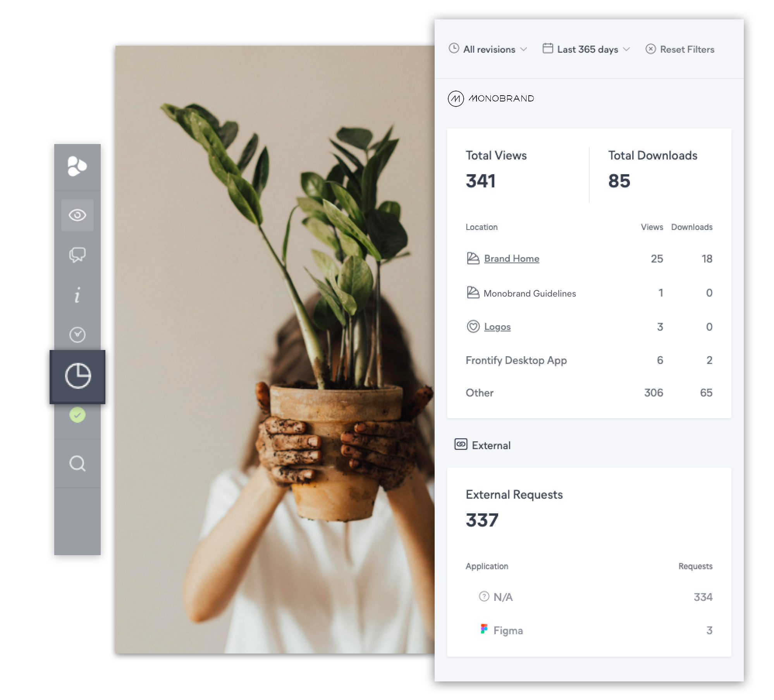The image size is (774, 700).
Task: Click the search icon in sidebar
Action: click(x=77, y=463)
